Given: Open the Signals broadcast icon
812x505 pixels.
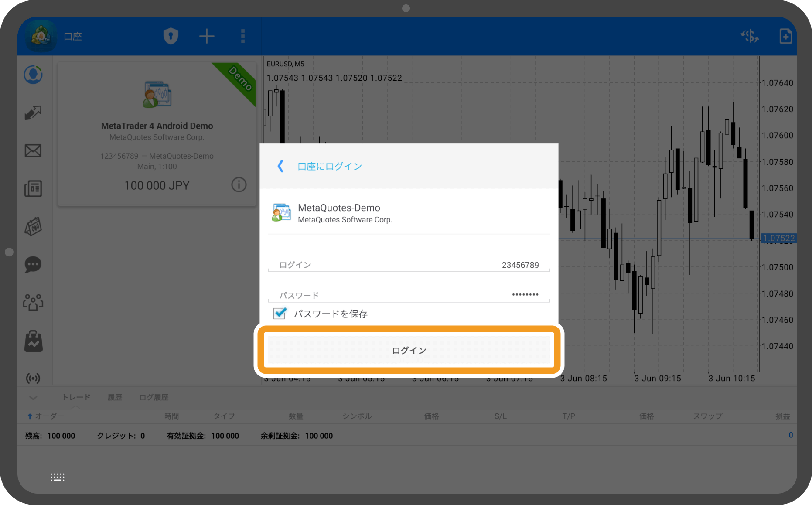Looking at the screenshot, I should coord(33,378).
